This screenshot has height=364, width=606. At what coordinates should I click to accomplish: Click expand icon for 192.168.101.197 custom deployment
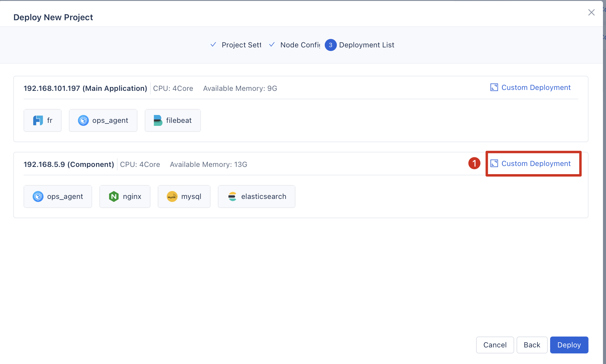pos(494,88)
